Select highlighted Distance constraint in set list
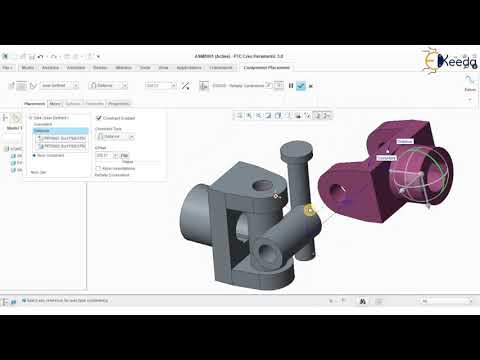 coord(60,131)
